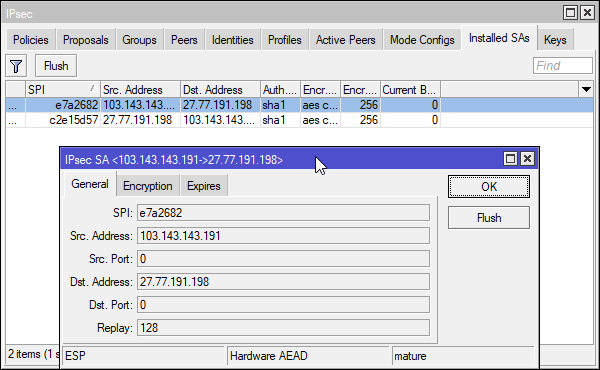Click the ESP status bar entry

click(143, 356)
